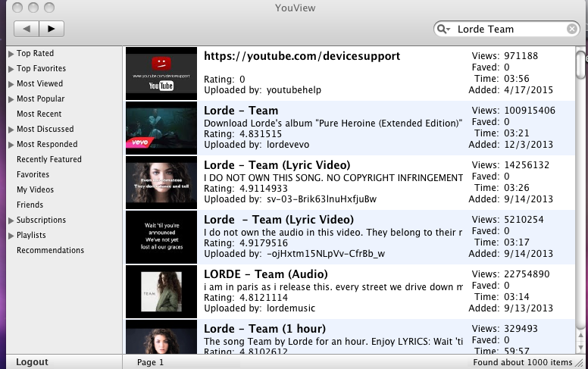The width and height of the screenshot is (588, 369).
Task: Open My Videos in sidebar
Action: [36, 189]
